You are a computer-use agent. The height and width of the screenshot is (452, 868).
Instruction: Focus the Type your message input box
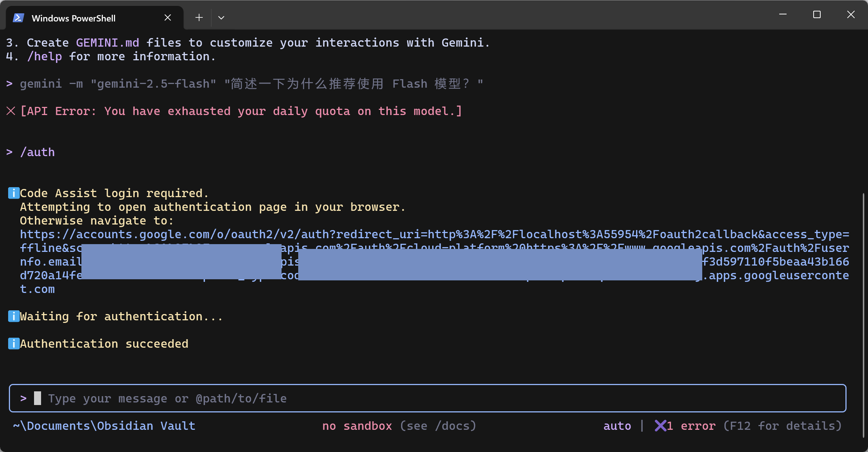(x=427, y=398)
